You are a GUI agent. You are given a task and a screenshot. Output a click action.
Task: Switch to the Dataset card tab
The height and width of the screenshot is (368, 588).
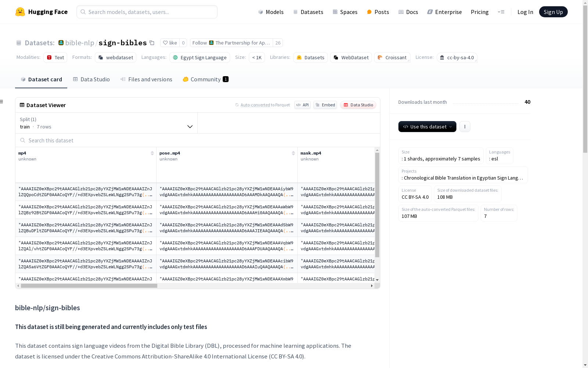click(x=41, y=79)
